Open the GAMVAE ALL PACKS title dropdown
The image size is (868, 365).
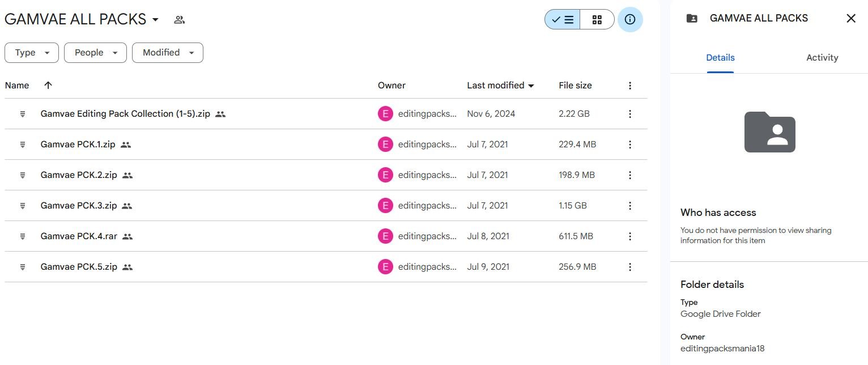(x=82, y=19)
